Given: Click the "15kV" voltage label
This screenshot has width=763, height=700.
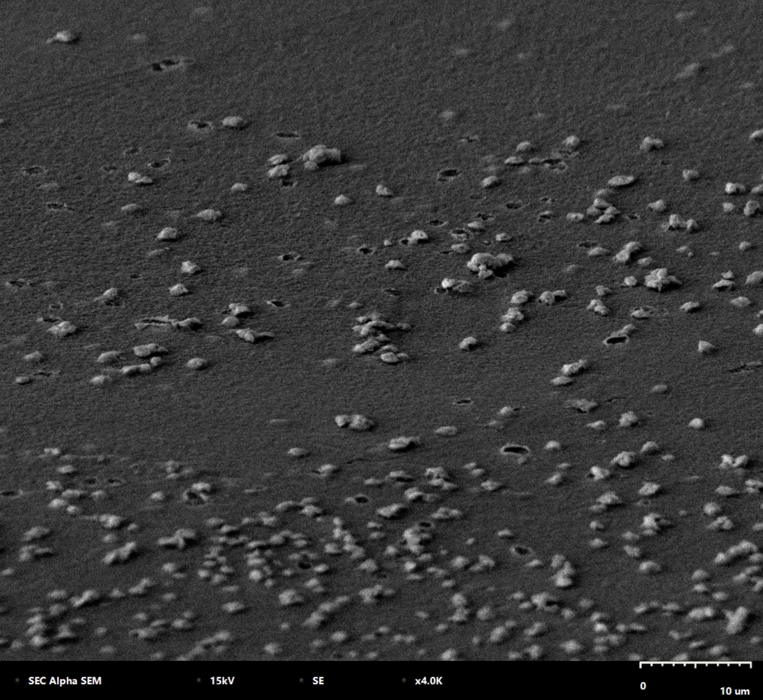Looking at the screenshot, I should point(222,681).
